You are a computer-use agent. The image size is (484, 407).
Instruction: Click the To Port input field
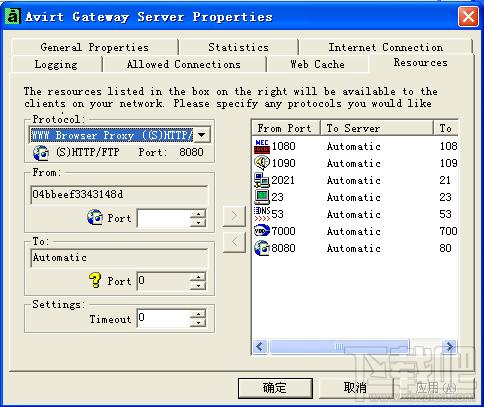164,281
